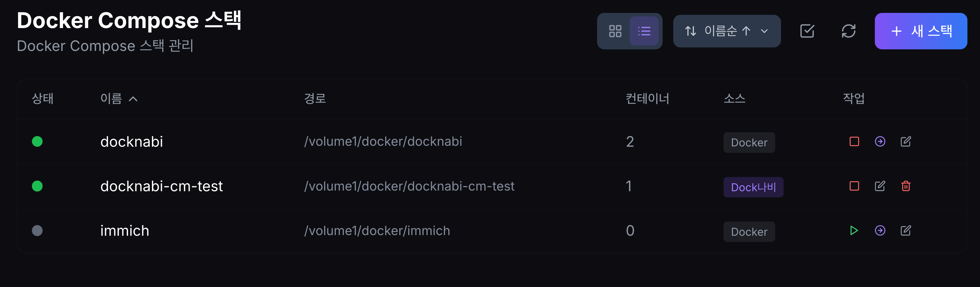Start the immich stack
The image size is (980, 287).
point(854,230)
